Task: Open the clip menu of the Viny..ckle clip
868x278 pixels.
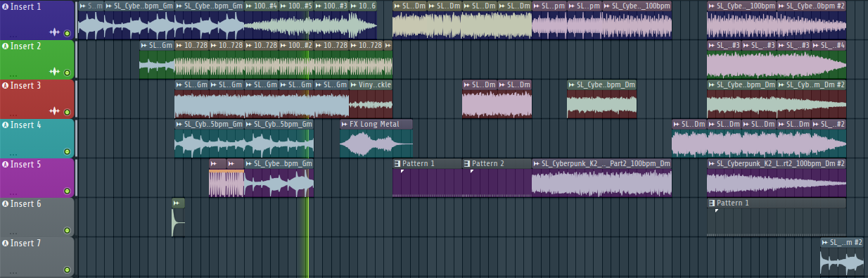Action: click(354, 85)
